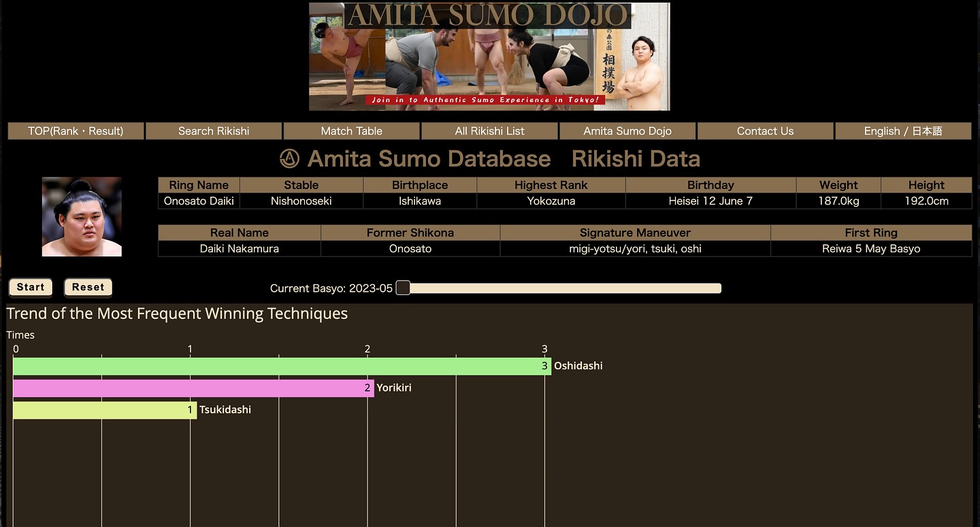Viewport: 980px width, 527px height.
Task: Click the Oshidashi bar label
Action: click(578, 366)
